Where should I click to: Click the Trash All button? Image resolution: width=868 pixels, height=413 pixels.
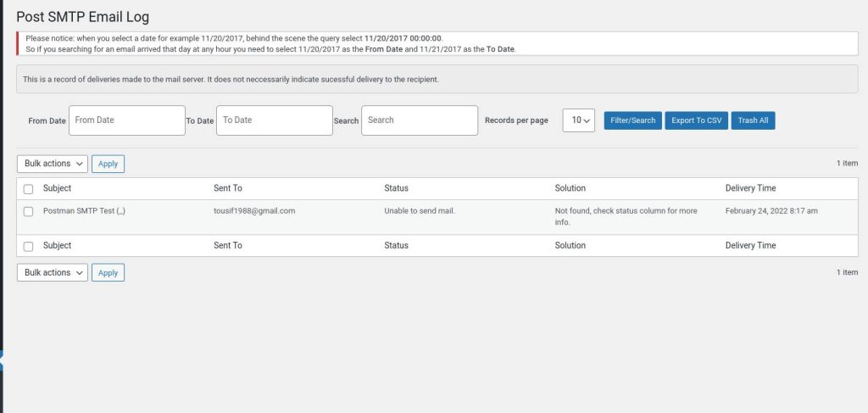click(753, 120)
